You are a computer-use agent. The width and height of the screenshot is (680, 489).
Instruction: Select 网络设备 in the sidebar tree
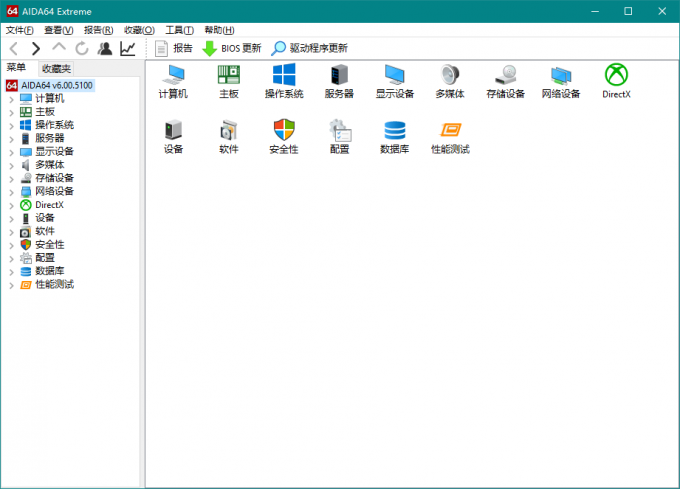pyautogui.click(x=54, y=191)
